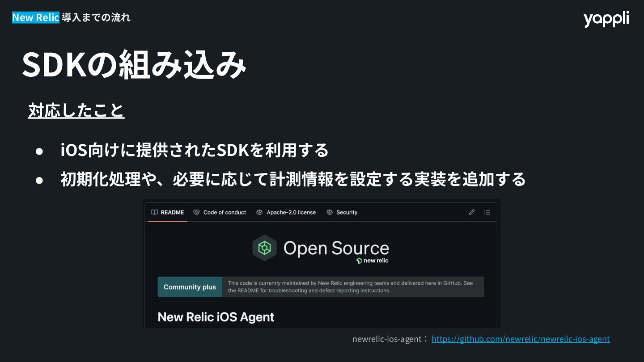Click the Open Source banner text
This screenshot has width=644, height=362.
click(336, 248)
